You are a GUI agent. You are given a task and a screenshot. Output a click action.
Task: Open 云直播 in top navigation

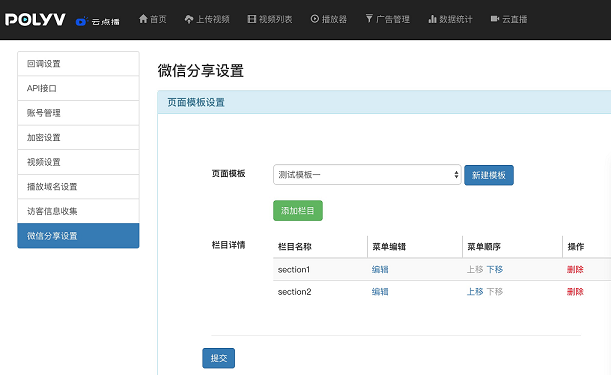tap(509, 19)
